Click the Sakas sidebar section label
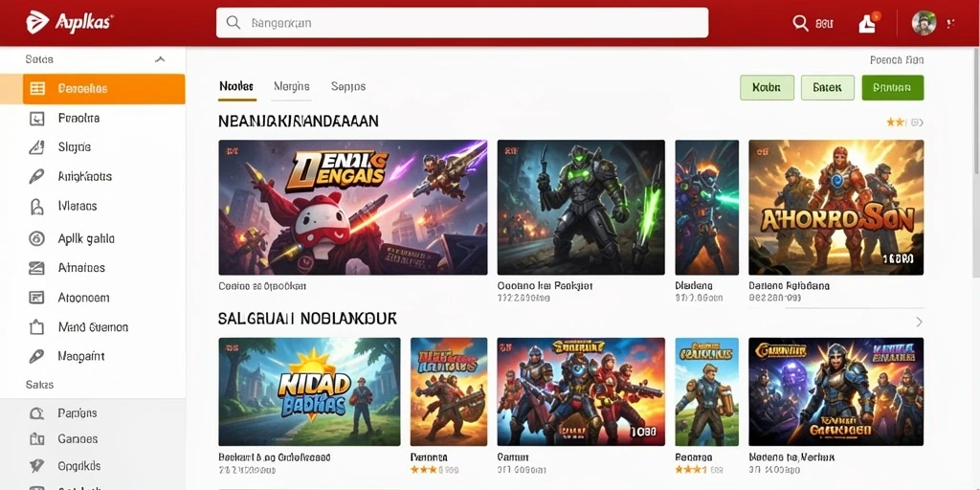The height and width of the screenshot is (490, 980). (39, 385)
